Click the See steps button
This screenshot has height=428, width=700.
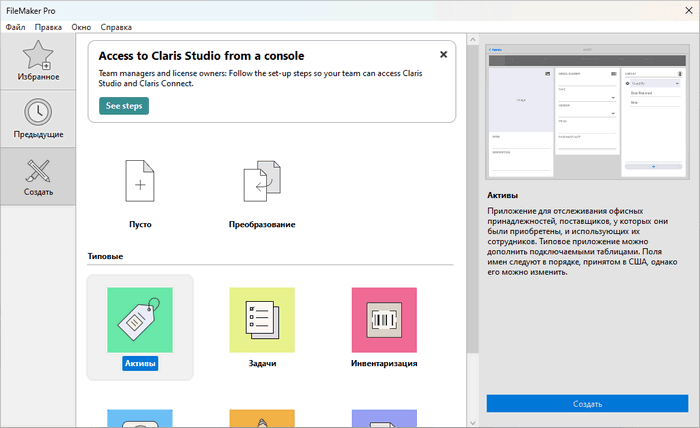(x=124, y=106)
